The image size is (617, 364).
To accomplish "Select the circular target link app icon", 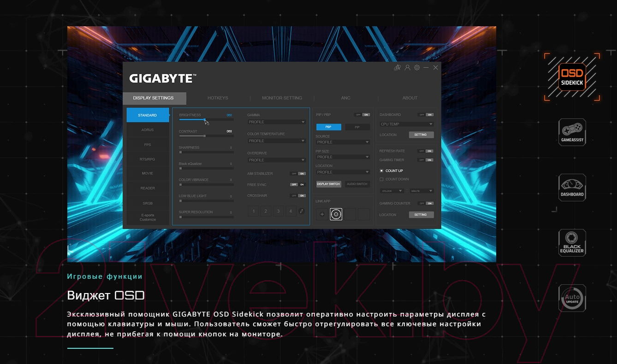I will (x=336, y=214).
